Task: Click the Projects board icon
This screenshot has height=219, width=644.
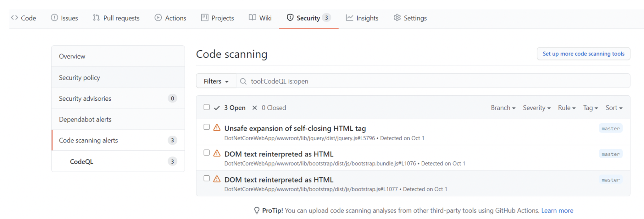Action: click(205, 18)
